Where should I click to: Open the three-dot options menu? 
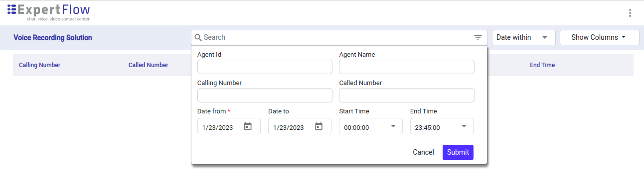[630, 13]
